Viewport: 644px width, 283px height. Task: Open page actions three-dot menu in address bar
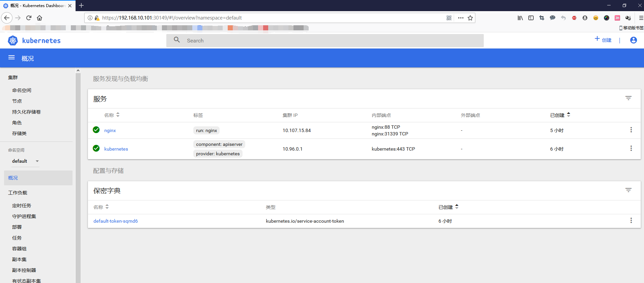[x=461, y=18]
